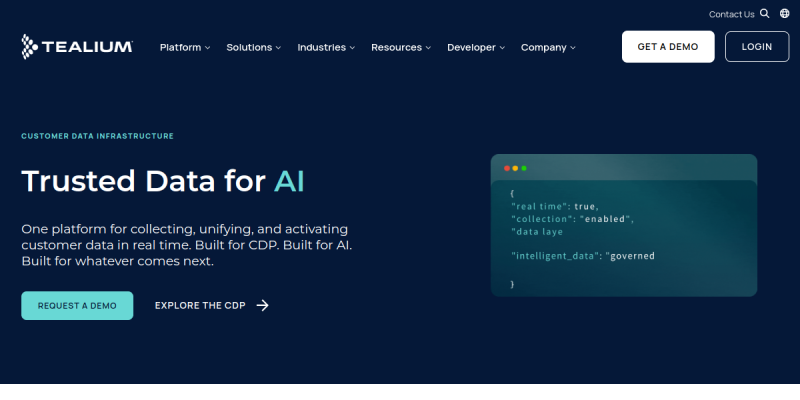This screenshot has height=400, width=800.
Task: Click the "One platform for collecting" paragraph
Action: tap(187, 245)
